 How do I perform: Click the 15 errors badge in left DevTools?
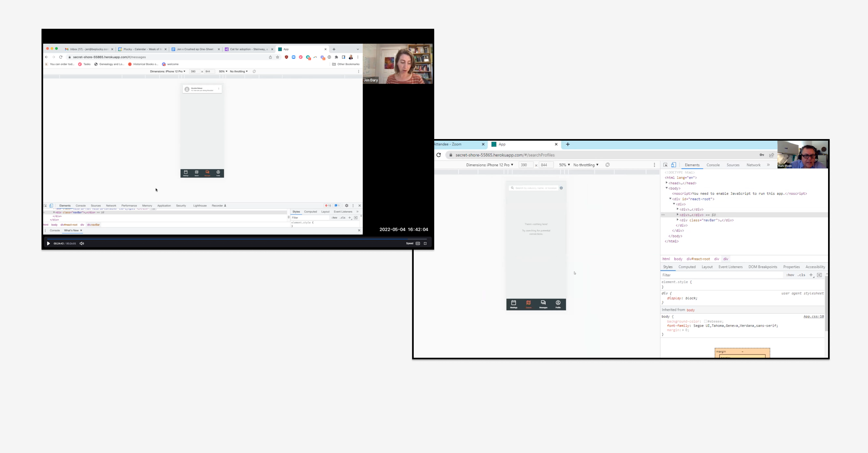click(x=328, y=206)
